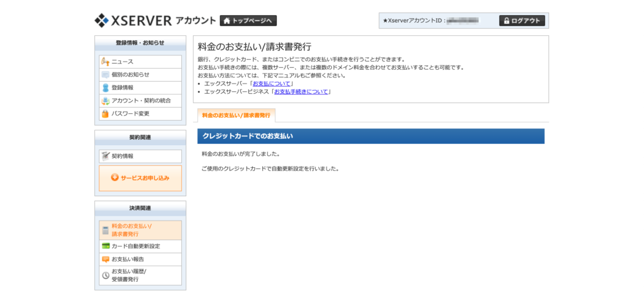Viewport: 644px width, 293px height.
Task: Click the 個別のお知らせ message icon
Action: (105, 75)
